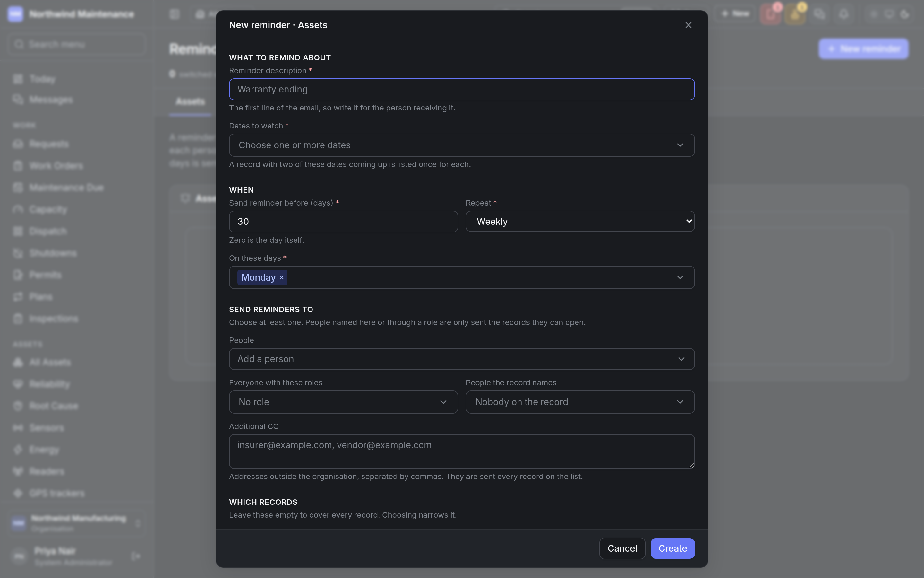This screenshot has width=924, height=578.
Task: Click the Root Cause sidebar icon
Action: click(x=18, y=406)
